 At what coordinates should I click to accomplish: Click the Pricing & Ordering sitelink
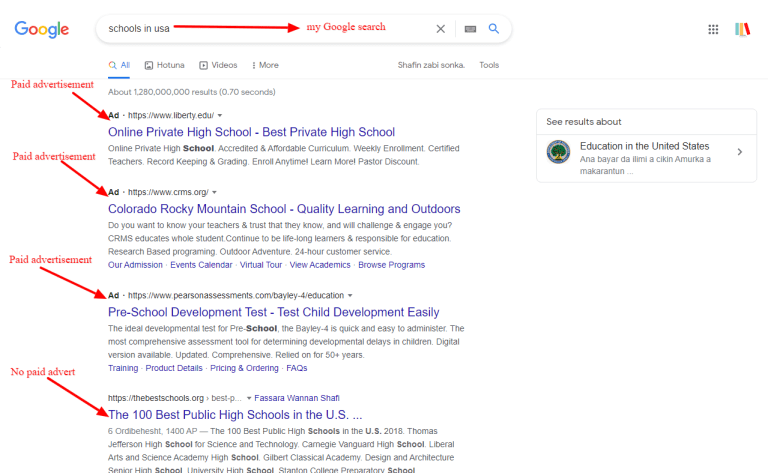point(244,368)
